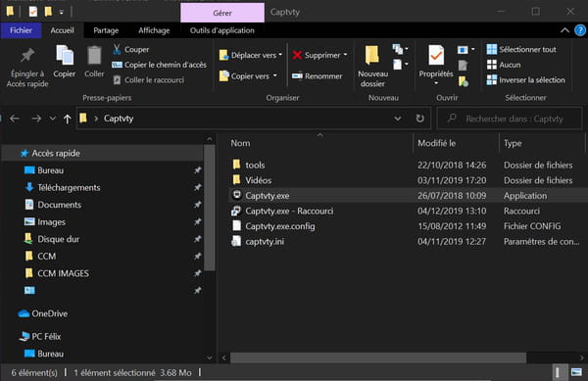Select the Captvty.exe.config file
The height and width of the screenshot is (381, 588).
click(279, 226)
